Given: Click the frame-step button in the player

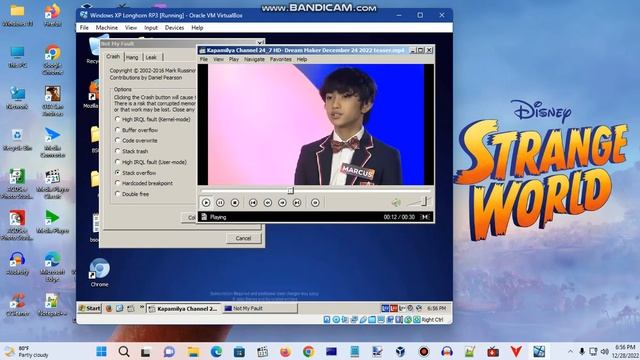Looking at the screenshot, I should click(315, 202).
